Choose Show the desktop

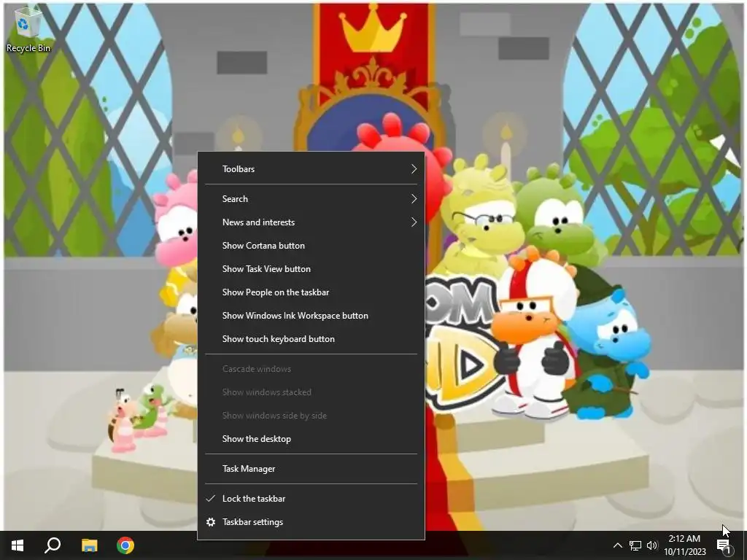coord(311,439)
